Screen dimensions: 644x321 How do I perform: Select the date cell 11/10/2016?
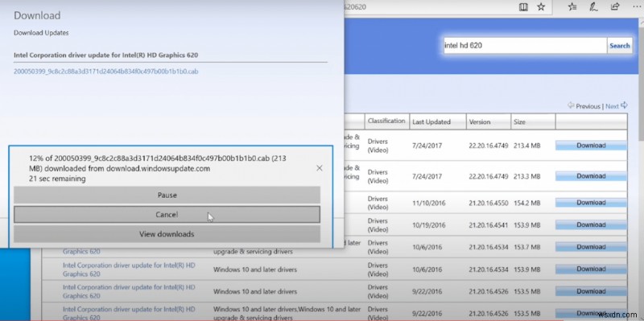[x=429, y=203]
